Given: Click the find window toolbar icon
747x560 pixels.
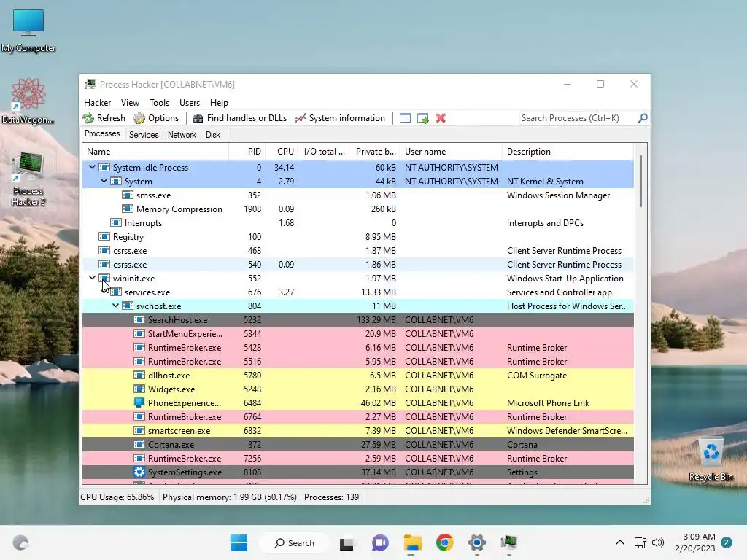Looking at the screenshot, I should pyautogui.click(x=405, y=118).
